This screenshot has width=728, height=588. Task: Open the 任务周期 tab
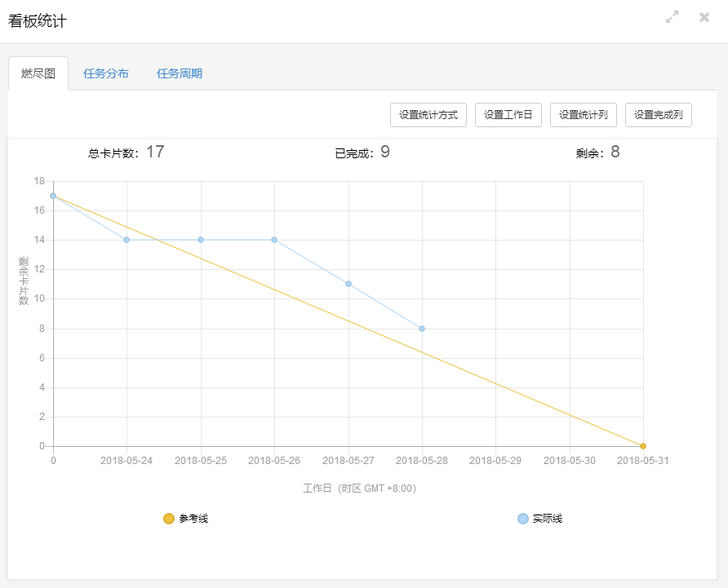180,73
